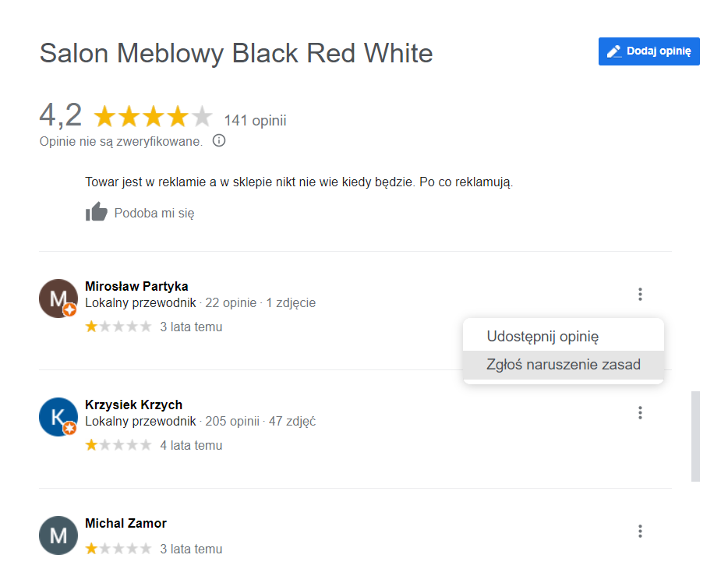Click the Michal Zamor reviewer name
The height and width of the screenshot is (583, 728).
(x=125, y=523)
